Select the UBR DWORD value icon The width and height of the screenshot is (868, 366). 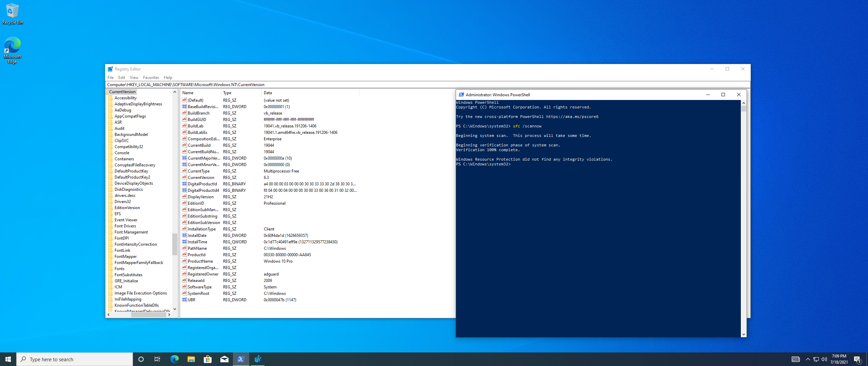[184, 300]
